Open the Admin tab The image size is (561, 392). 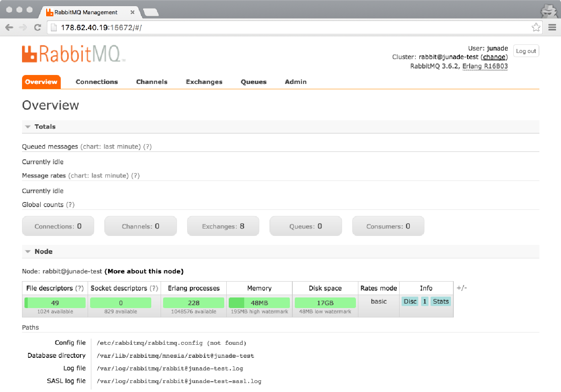[296, 82]
